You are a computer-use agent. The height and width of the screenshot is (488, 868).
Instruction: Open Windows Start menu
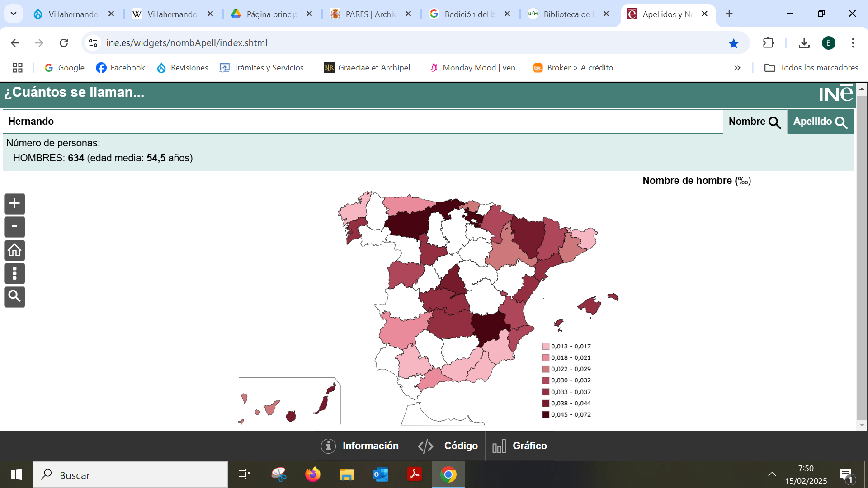tap(16, 474)
